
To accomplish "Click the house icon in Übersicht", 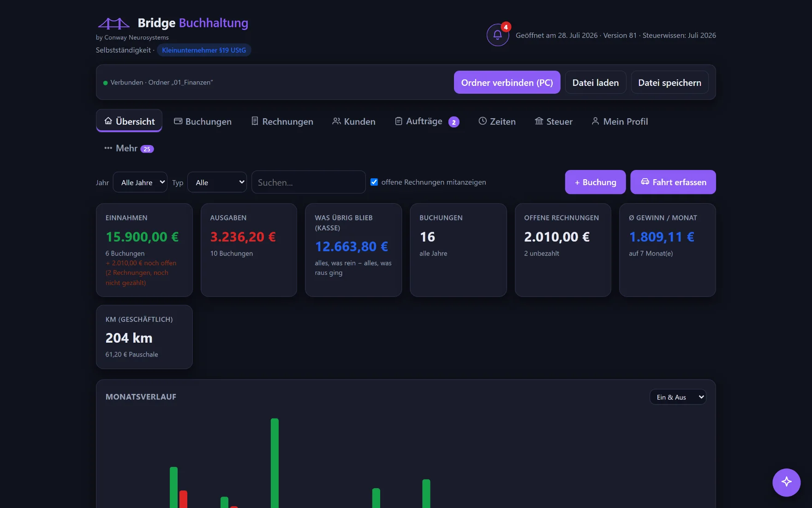I will (x=108, y=121).
